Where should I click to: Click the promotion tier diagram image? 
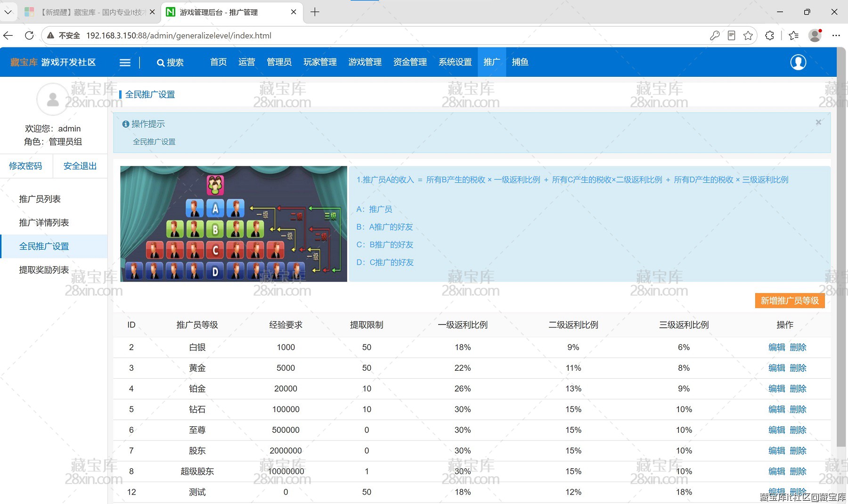tap(234, 224)
